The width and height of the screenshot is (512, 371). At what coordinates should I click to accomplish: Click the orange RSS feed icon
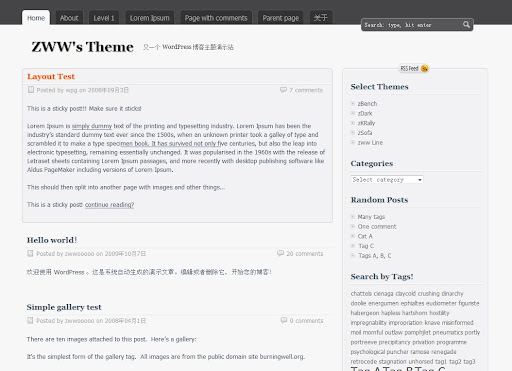(x=424, y=68)
